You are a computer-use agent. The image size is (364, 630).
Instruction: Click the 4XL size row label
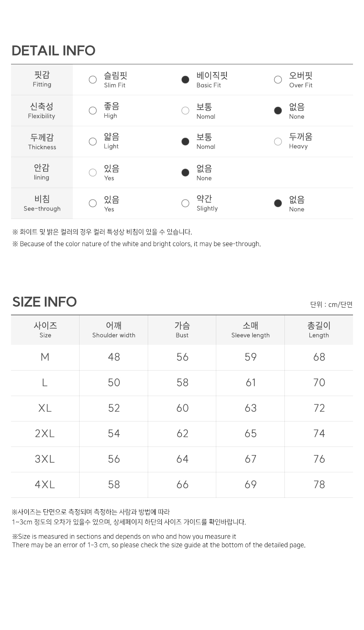coord(45,484)
